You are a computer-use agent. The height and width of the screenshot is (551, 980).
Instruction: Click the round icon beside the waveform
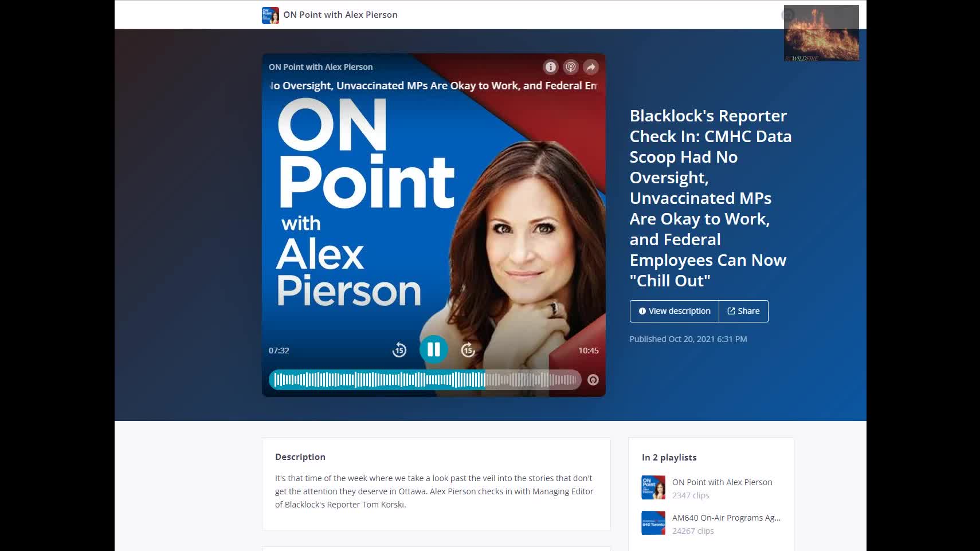click(x=593, y=380)
